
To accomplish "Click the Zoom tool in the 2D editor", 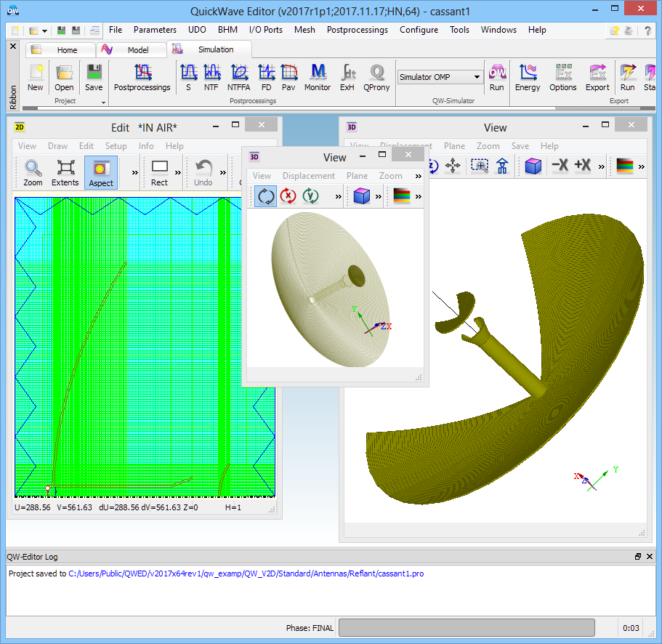I will [x=33, y=173].
